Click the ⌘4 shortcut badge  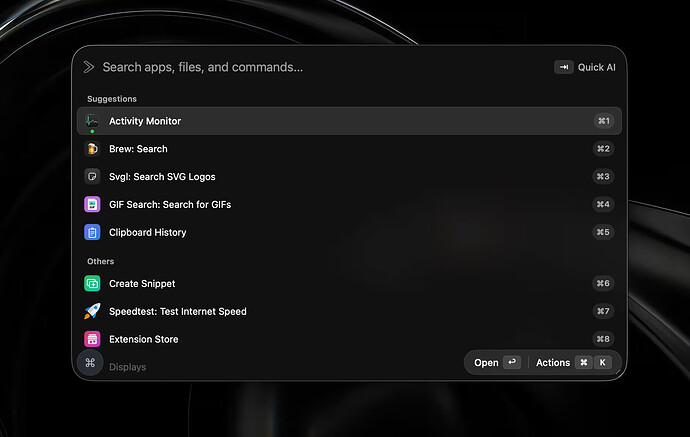603,204
